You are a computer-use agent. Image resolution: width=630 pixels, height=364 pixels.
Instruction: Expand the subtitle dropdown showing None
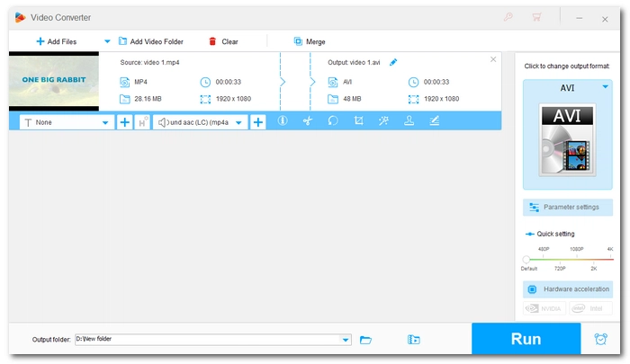point(105,122)
